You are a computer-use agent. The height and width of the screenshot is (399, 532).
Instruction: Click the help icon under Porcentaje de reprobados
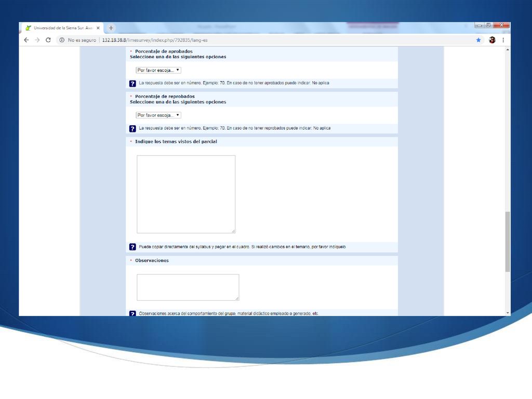click(x=132, y=129)
